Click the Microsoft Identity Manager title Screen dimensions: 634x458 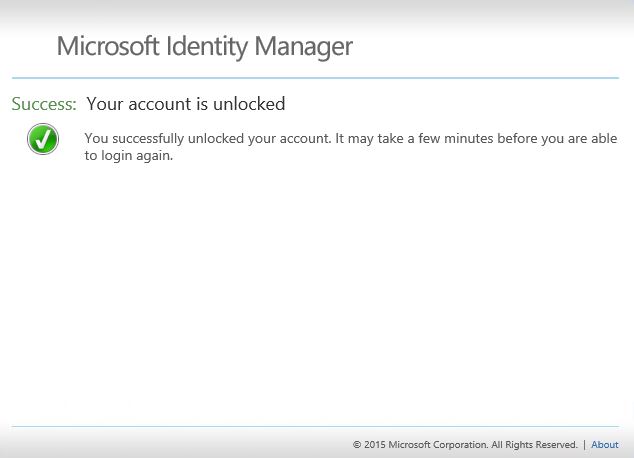click(204, 46)
